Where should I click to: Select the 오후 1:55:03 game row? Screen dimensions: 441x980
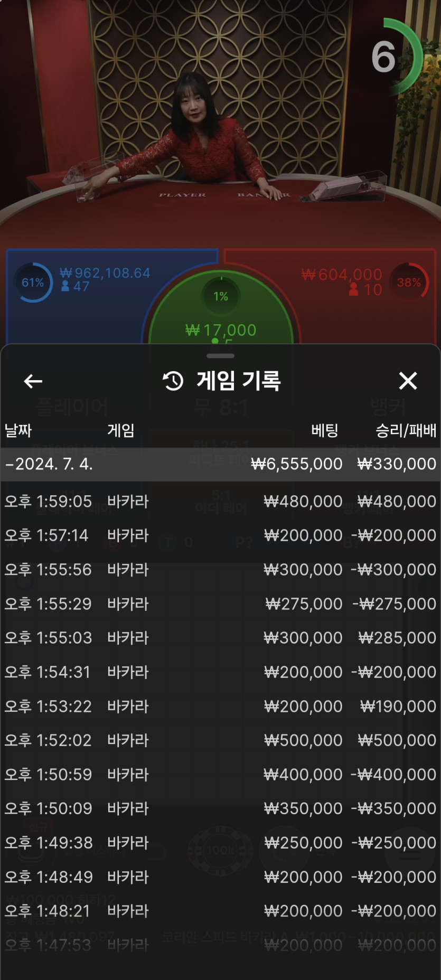[x=220, y=638]
